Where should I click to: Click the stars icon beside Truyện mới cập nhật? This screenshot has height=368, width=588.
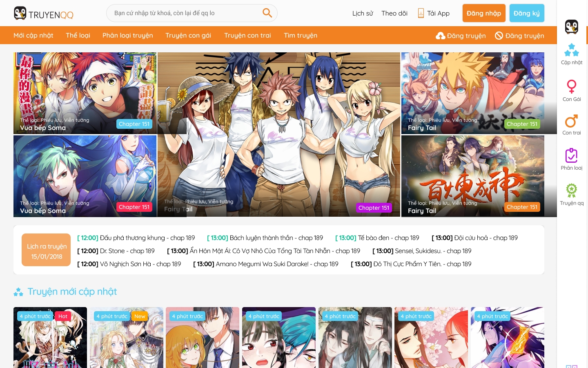(x=18, y=292)
